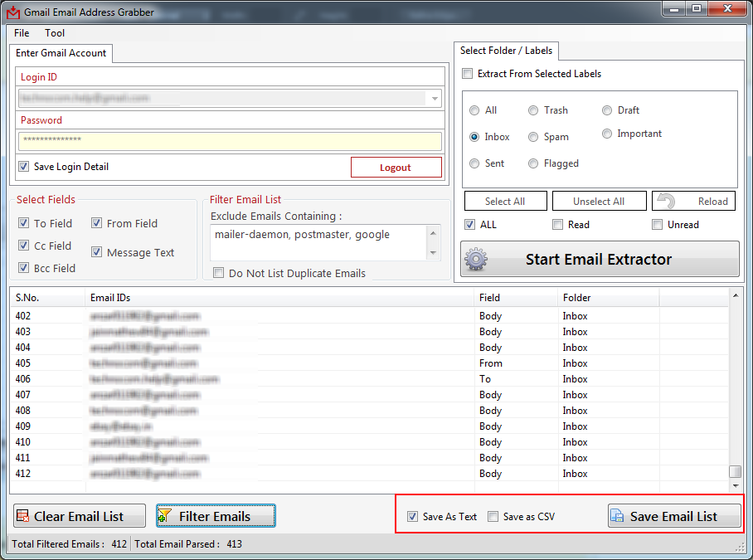Select the Trash radio button
Viewport: 753px width, 560px height.
click(x=533, y=110)
